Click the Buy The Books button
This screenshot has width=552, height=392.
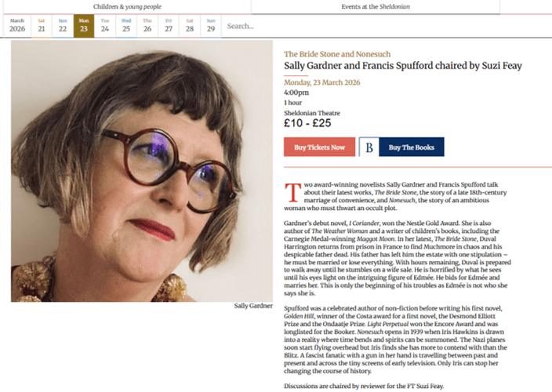[x=411, y=147]
